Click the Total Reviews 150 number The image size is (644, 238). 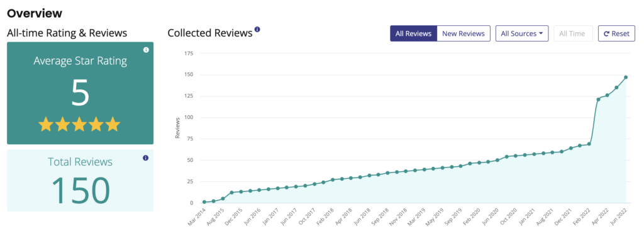coord(80,190)
